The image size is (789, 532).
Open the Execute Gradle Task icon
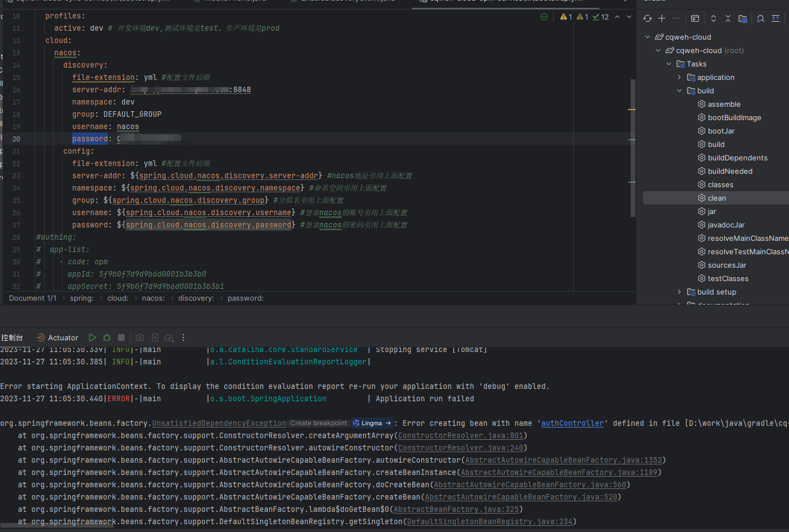(695, 18)
